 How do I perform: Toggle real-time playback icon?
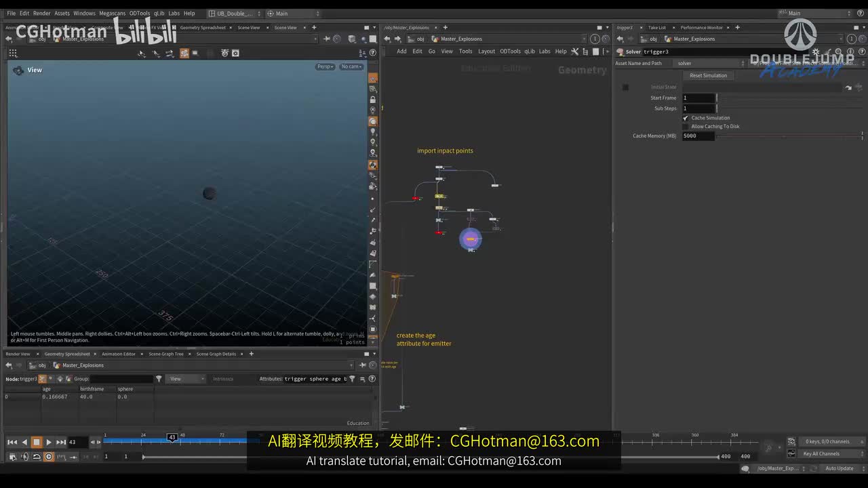(49, 457)
